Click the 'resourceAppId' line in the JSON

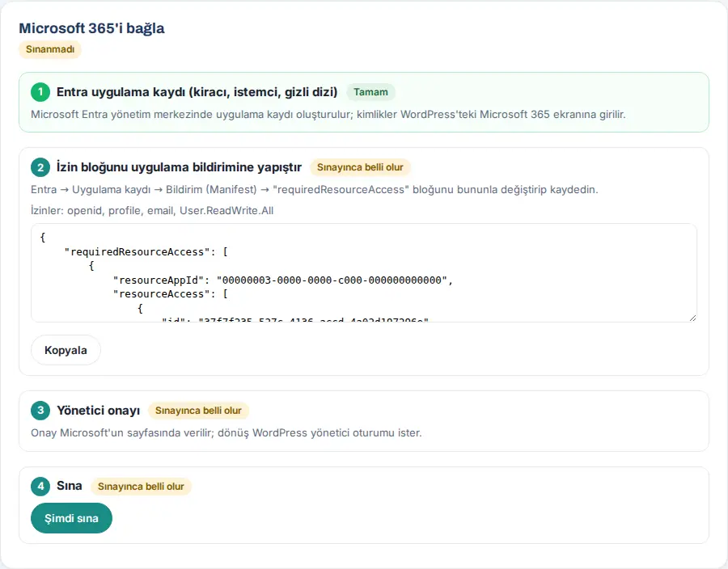[283, 280]
